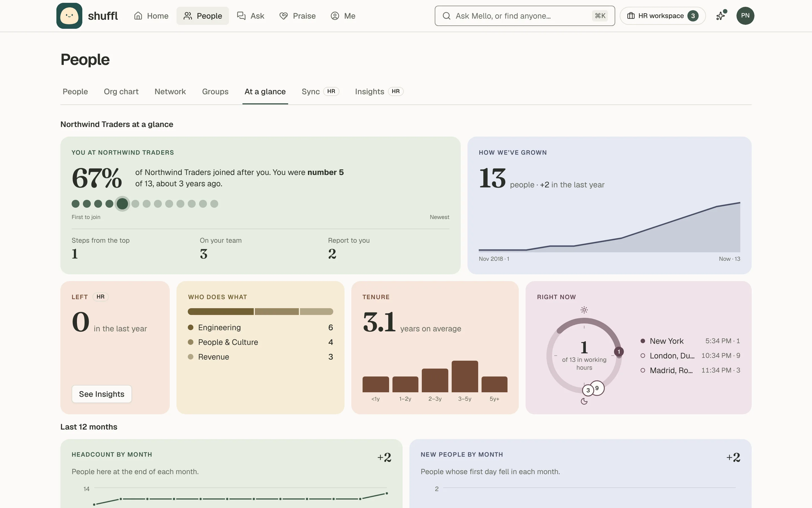Open the Insights HR tab

(379, 91)
